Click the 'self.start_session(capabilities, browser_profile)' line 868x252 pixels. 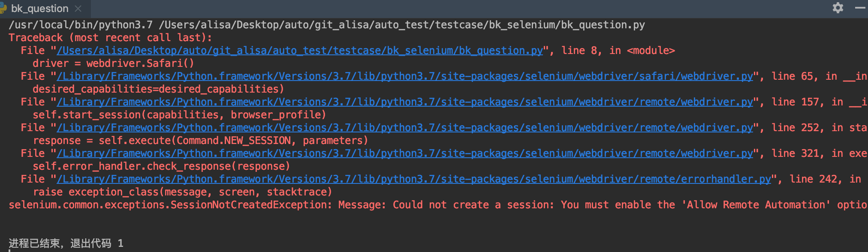(x=179, y=115)
